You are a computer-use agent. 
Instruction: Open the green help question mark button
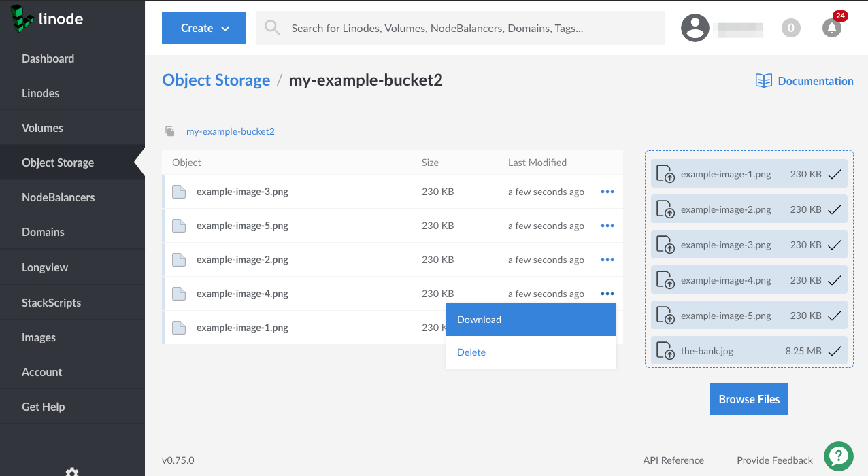(838, 456)
